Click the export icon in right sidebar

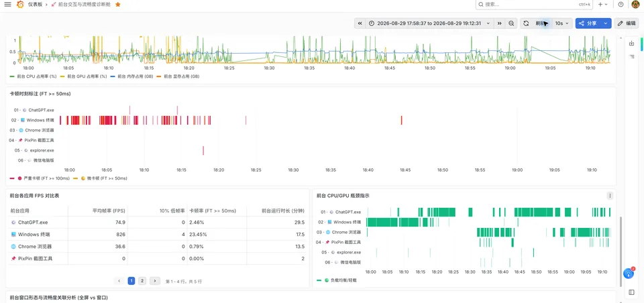pyautogui.click(x=632, y=43)
